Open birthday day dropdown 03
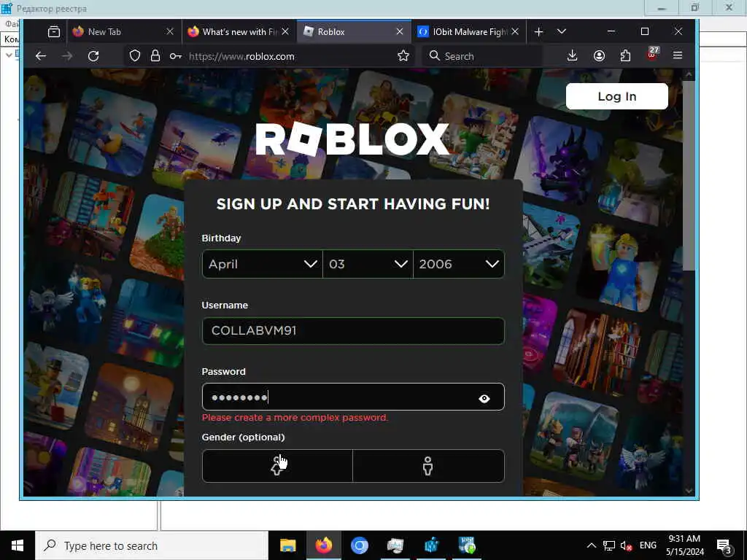The width and height of the screenshot is (747, 560). click(x=368, y=264)
